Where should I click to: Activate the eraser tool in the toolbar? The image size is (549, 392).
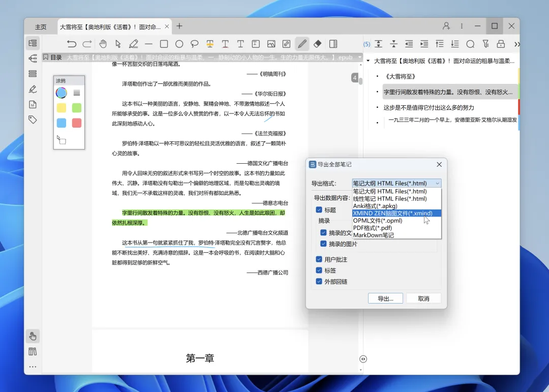tap(317, 44)
